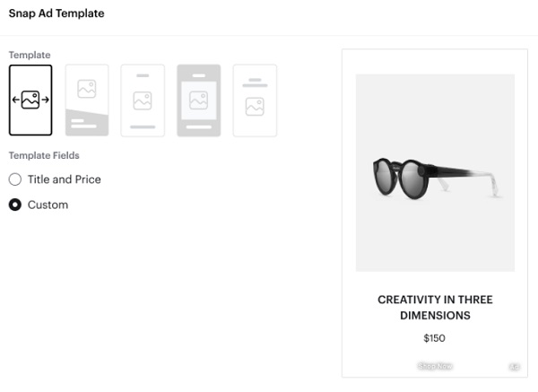Click the Template section label
The width and height of the screenshot is (538, 392).
pyautogui.click(x=30, y=55)
